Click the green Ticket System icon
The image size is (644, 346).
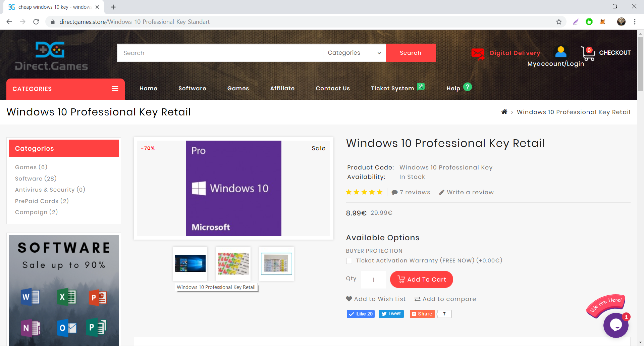pyautogui.click(x=421, y=87)
